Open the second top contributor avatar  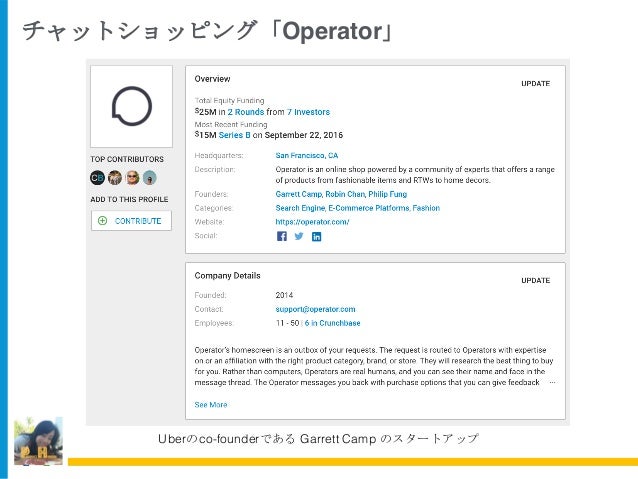coord(115,178)
